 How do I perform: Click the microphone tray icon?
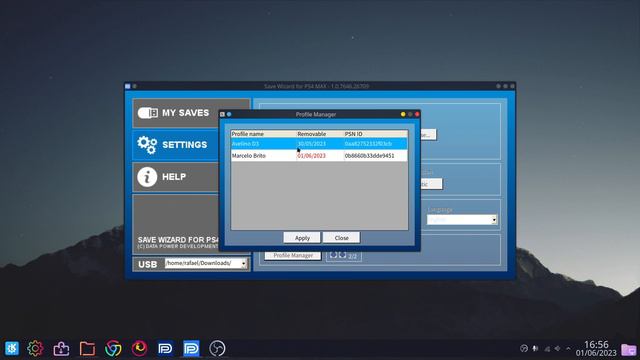(535, 349)
